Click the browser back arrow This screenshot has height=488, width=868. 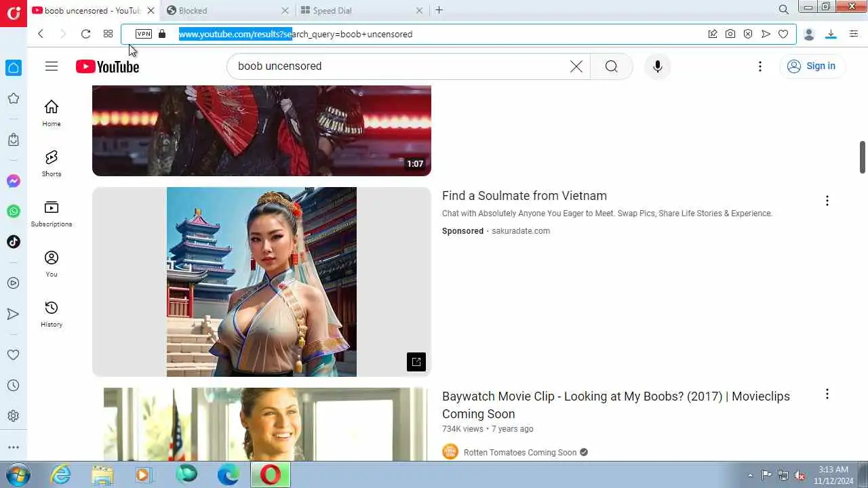coord(41,34)
